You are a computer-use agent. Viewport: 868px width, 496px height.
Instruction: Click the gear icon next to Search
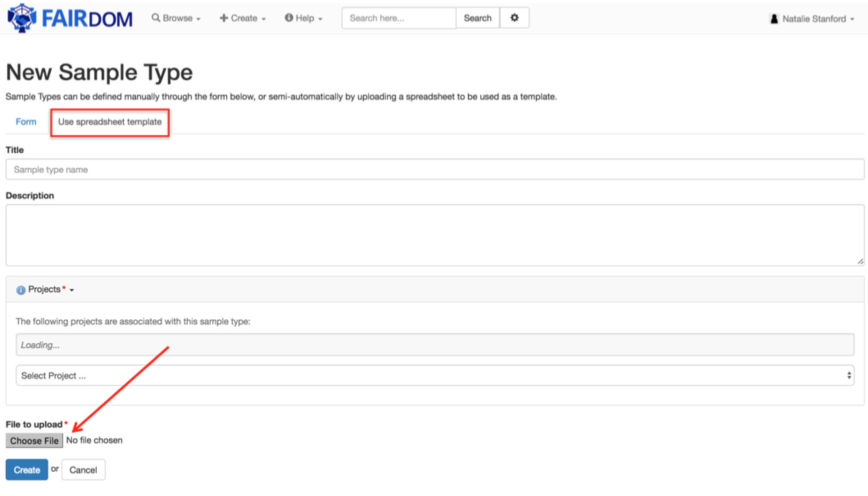point(515,18)
